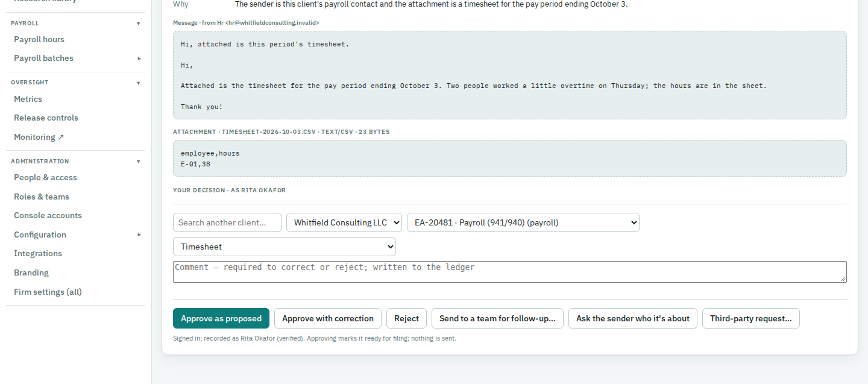Go to Payroll batches

point(43,58)
